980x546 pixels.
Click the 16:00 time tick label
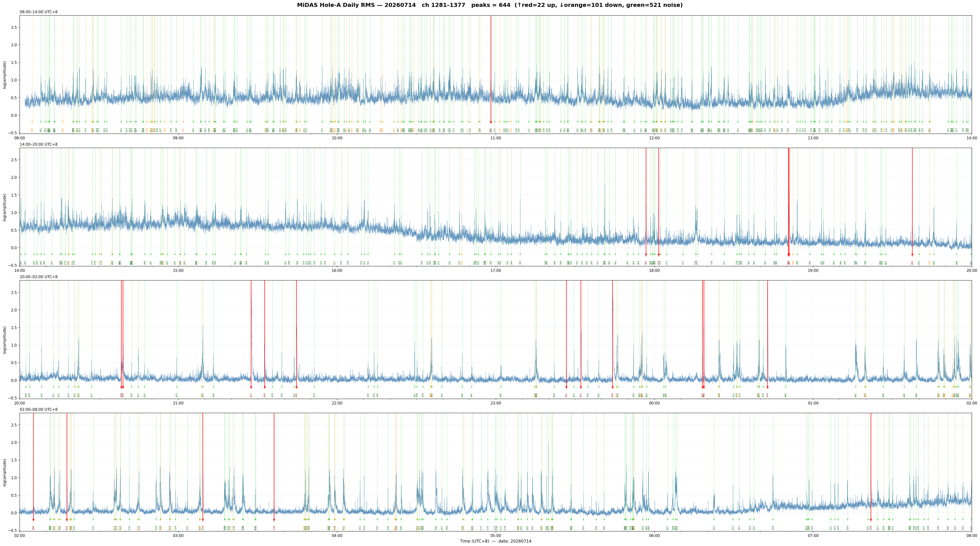337,271
